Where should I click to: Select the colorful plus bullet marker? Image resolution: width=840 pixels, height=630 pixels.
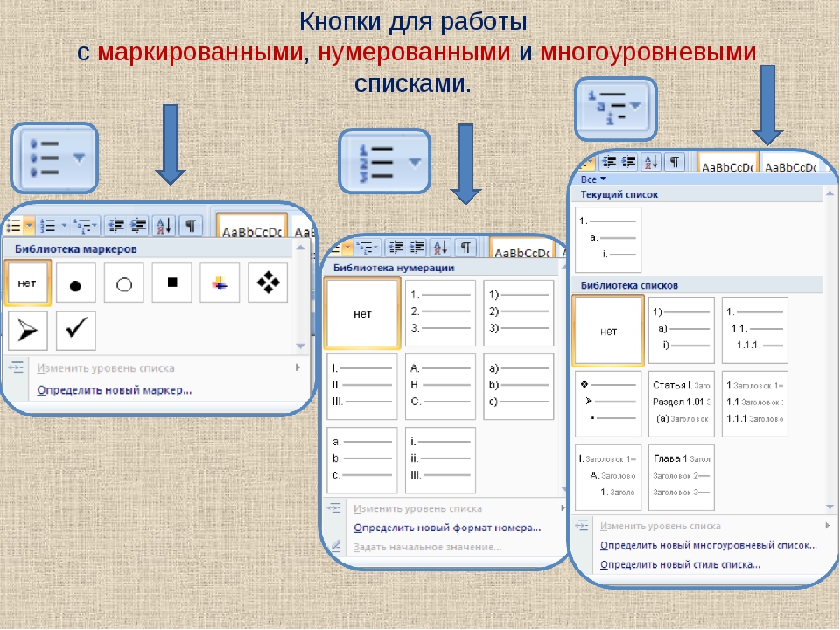click(220, 283)
